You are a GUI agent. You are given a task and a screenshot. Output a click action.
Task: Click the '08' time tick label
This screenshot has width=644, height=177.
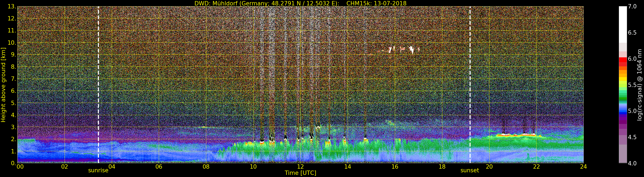point(206,167)
